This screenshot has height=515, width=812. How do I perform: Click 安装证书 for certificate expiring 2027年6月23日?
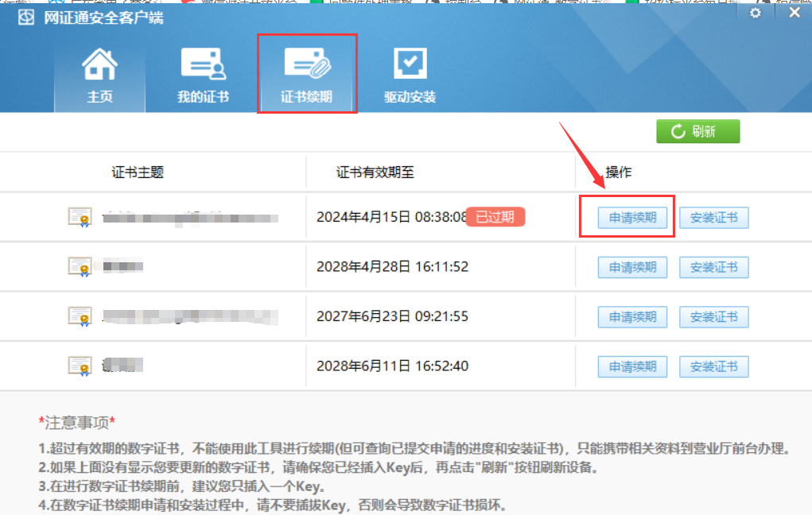point(713,317)
